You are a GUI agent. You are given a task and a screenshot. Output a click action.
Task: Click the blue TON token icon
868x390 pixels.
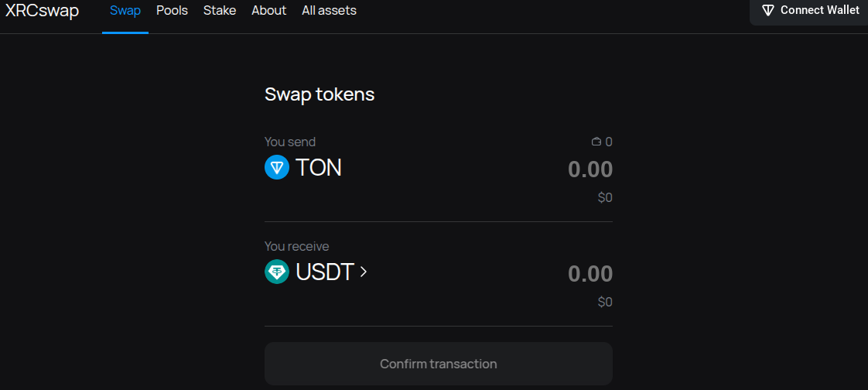(277, 167)
